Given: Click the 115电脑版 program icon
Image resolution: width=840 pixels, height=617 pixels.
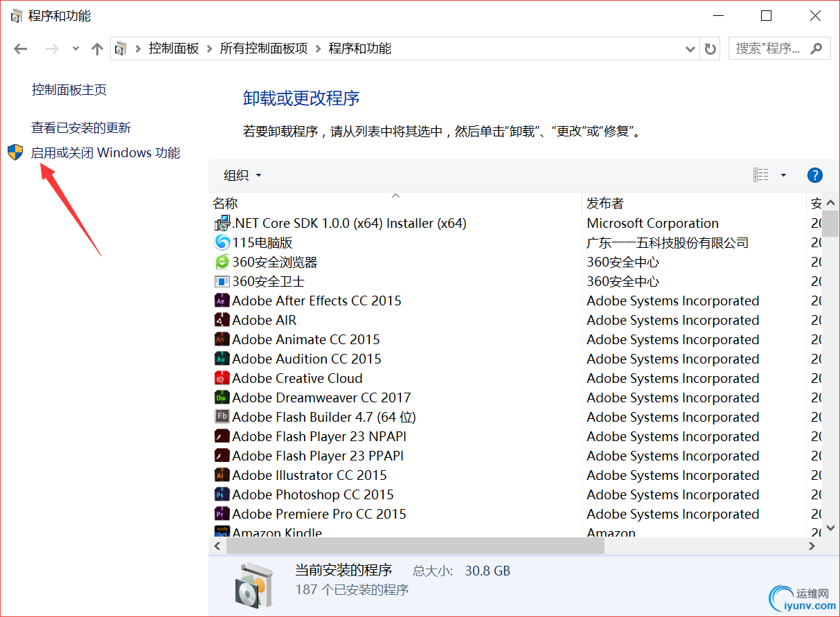Looking at the screenshot, I should (x=222, y=242).
